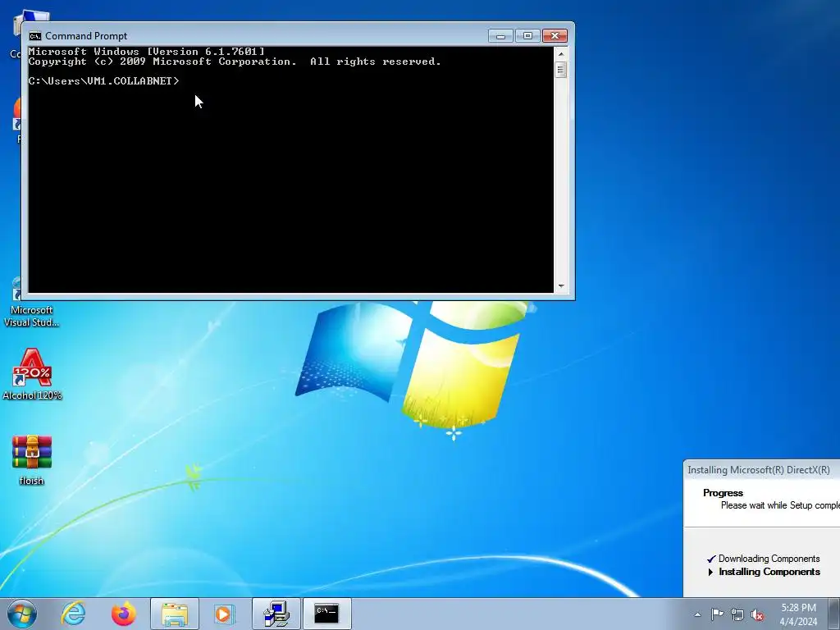Close the Command Prompt window
Viewport: 840px width, 630px height.
coord(555,36)
